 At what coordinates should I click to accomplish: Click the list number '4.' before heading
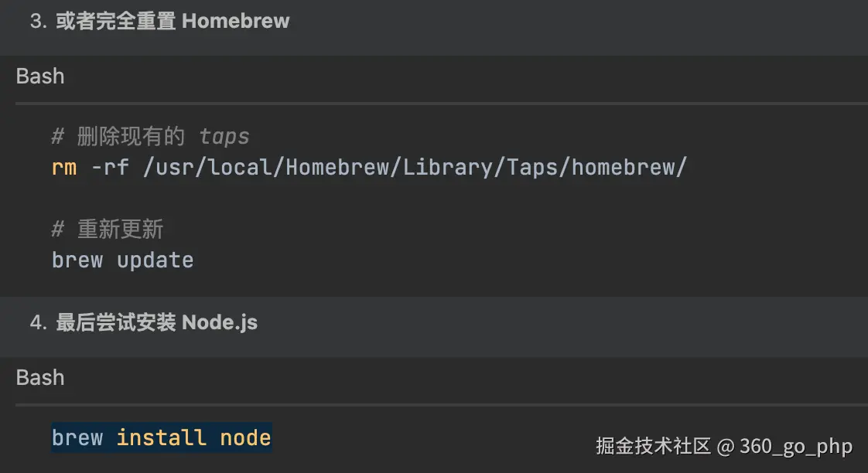pyautogui.click(x=38, y=322)
